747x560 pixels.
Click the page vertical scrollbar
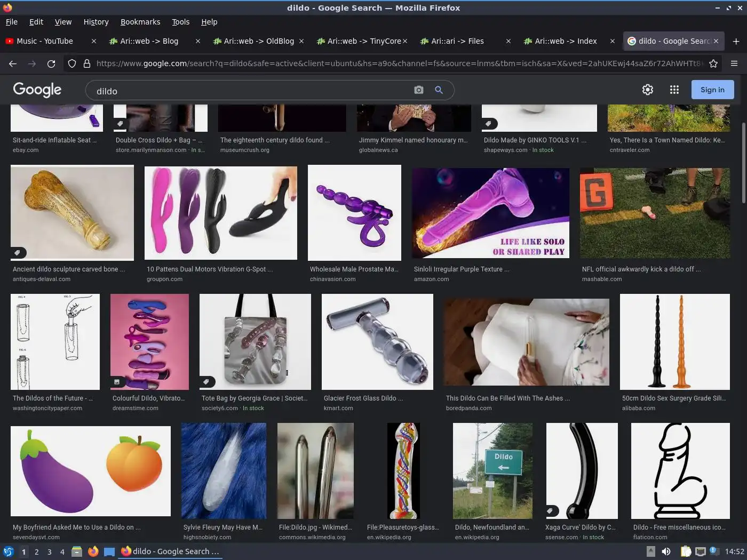click(744, 163)
